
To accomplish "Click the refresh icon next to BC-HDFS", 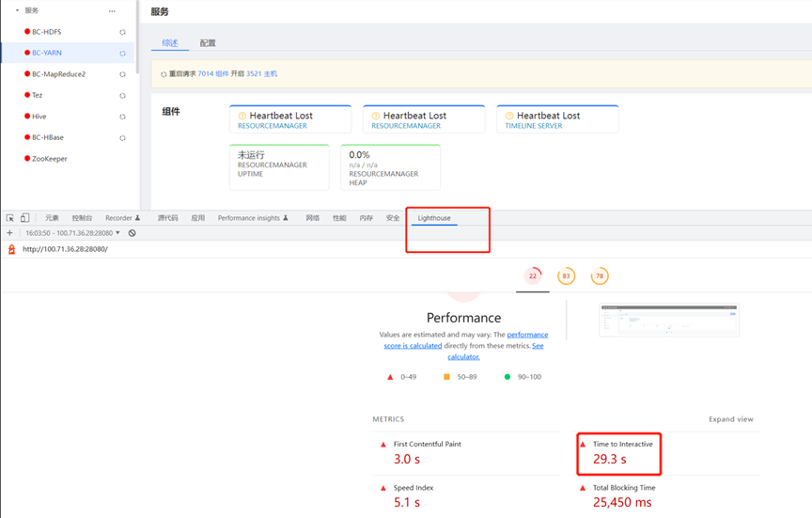I will pyautogui.click(x=123, y=32).
